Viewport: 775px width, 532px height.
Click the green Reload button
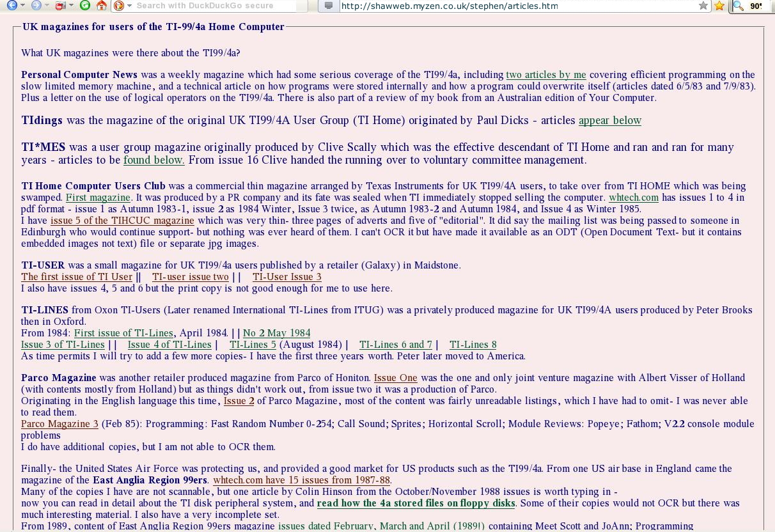pos(84,5)
